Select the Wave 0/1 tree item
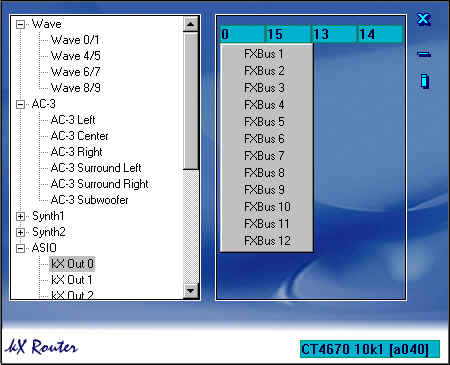This screenshot has height=365, width=450. (75, 40)
